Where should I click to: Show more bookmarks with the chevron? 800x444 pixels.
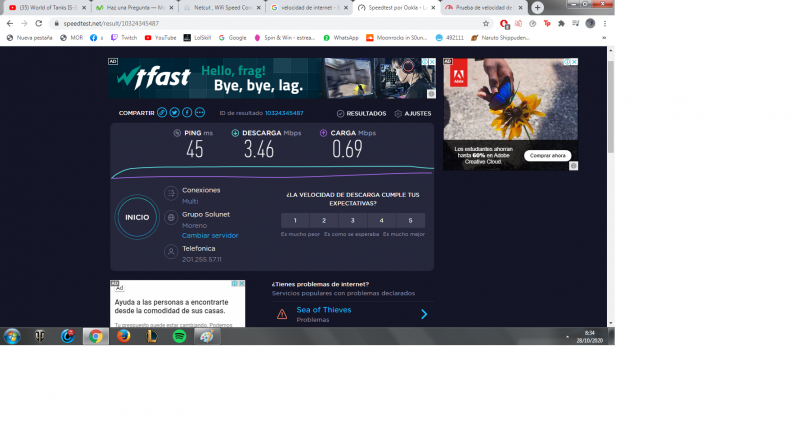(604, 38)
